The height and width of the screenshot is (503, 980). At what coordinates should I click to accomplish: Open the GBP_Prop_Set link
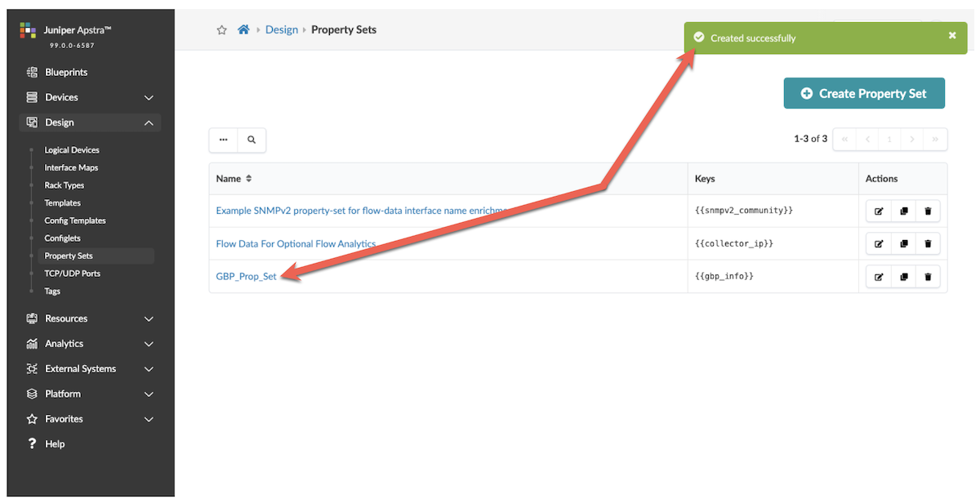[246, 276]
